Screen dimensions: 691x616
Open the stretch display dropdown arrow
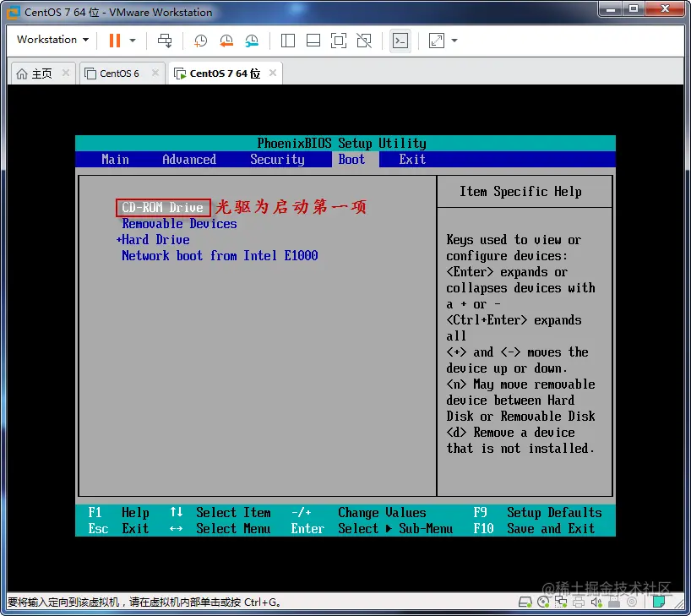454,41
